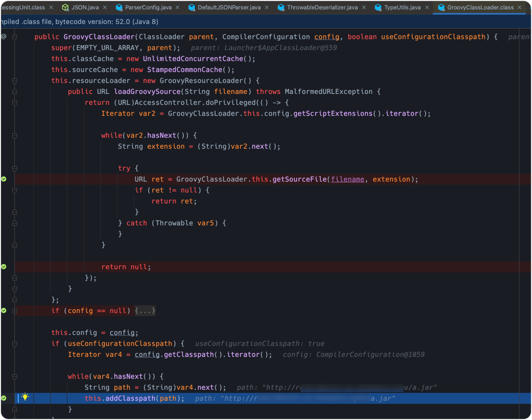This screenshot has width=532, height=420.
Task: Close the TypeUtils.java tab
Action: coord(427,7)
